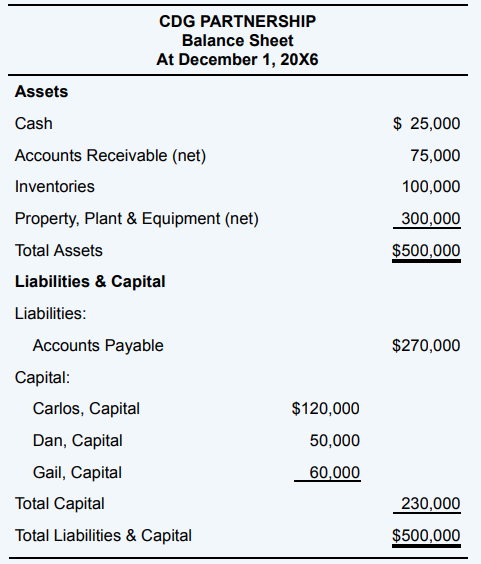This screenshot has width=481, height=564.
Task: Select Gail, Capital 60,000 value
Action: pyautogui.click(x=335, y=472)
